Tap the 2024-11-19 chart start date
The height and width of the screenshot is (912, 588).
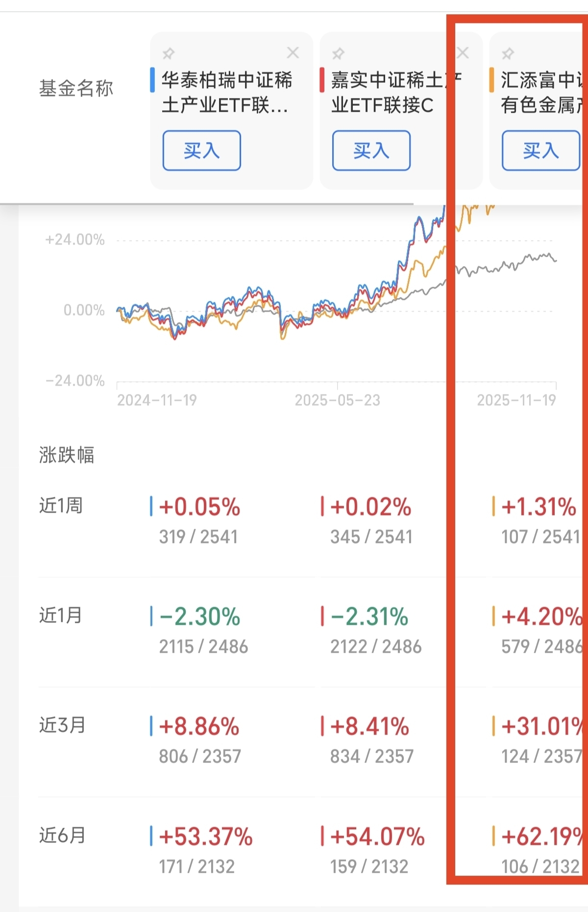click(157, 400)
